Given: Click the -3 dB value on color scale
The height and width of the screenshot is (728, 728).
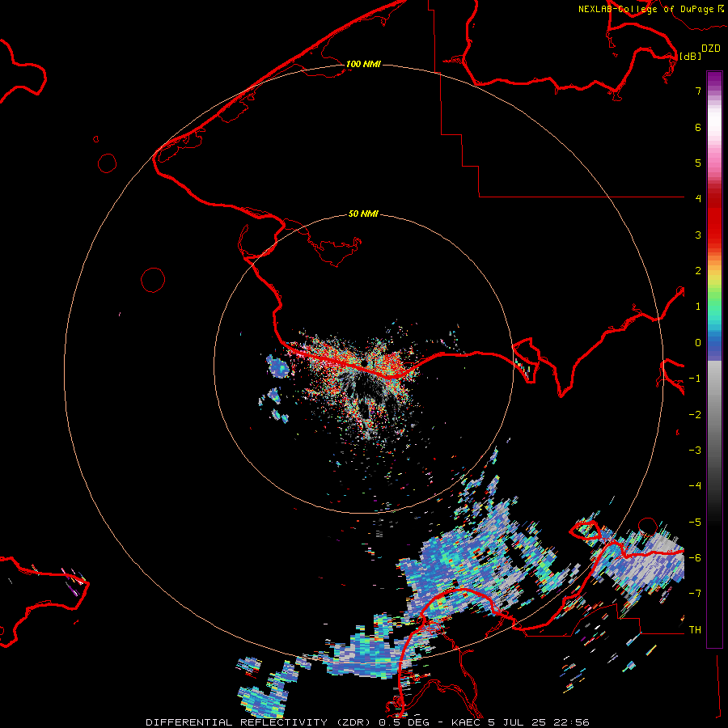Looking at the screenshot, I should coord(695,451).
